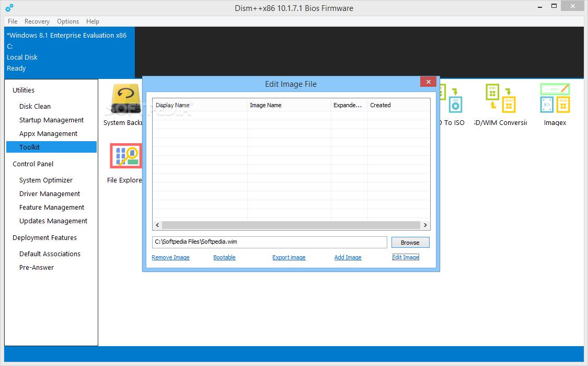Open Driver Management section
The height and width of the screenshot is (366, 588).
[x=50, y=193]
